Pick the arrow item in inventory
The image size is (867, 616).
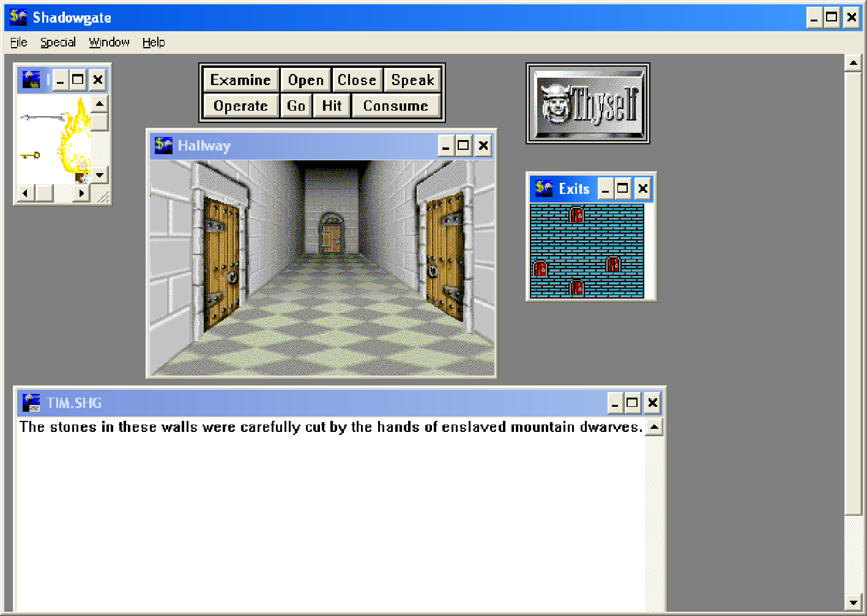(x=42, y=117)
